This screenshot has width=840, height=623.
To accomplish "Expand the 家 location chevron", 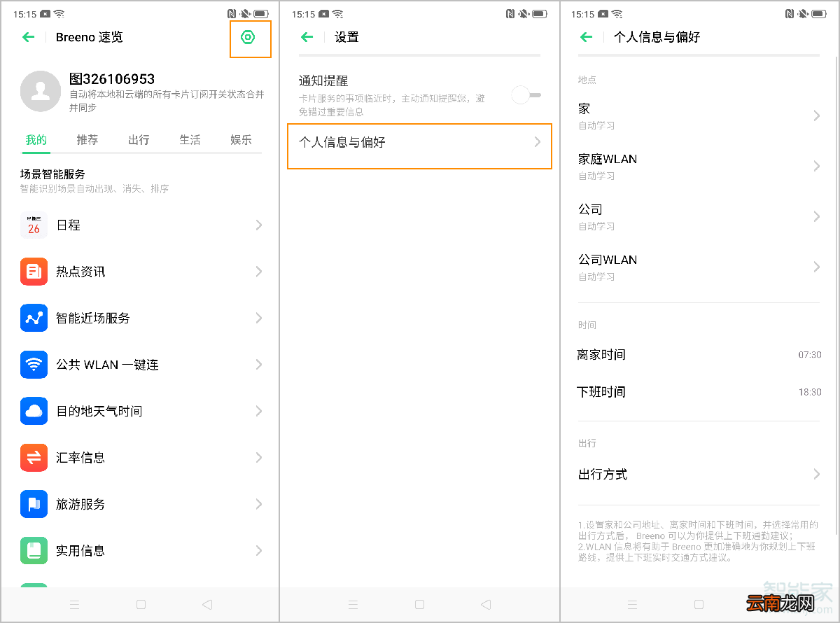I will (x=816, y=115).
